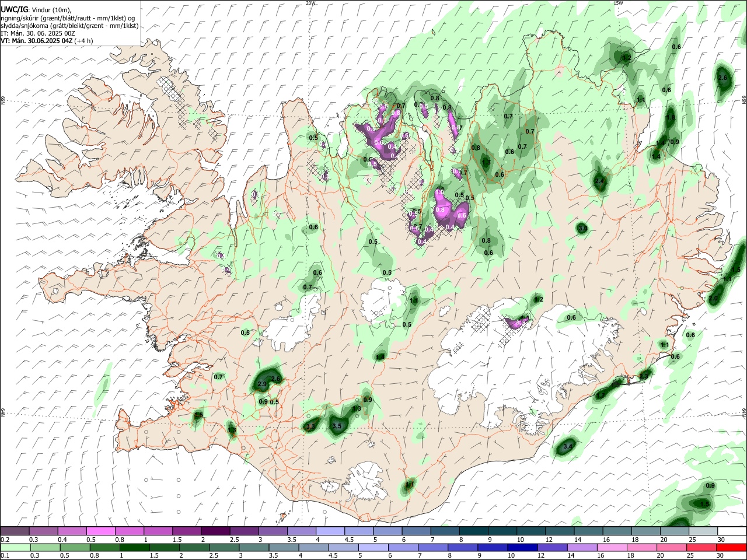This screenshot has width=747, height=560.
Task: Click the '3.3' precipitation value on the map
Action: click(310, 427)
